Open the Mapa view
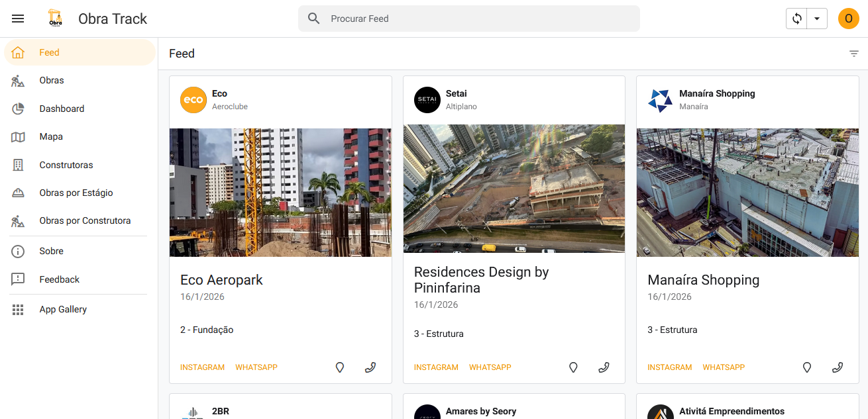 [51, 136]
